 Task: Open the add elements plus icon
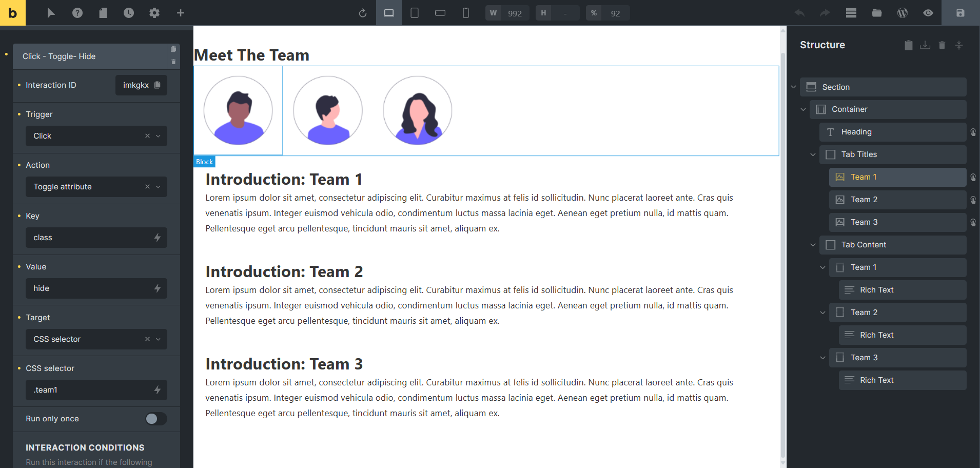point(180,13)
